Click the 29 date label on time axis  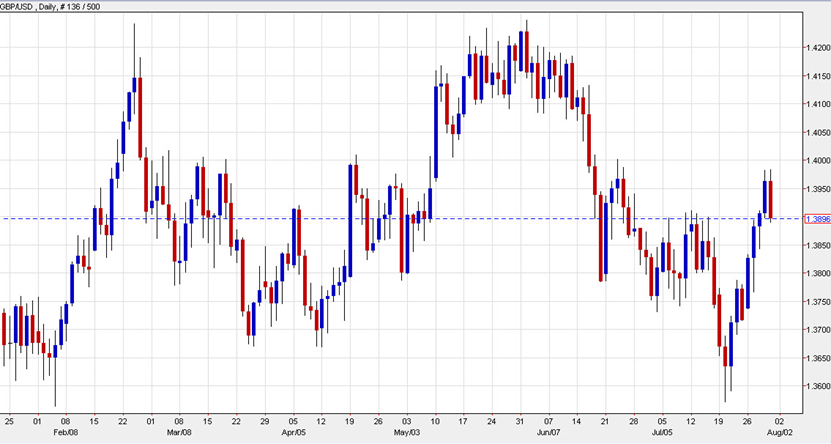click(x=264, y=422)
